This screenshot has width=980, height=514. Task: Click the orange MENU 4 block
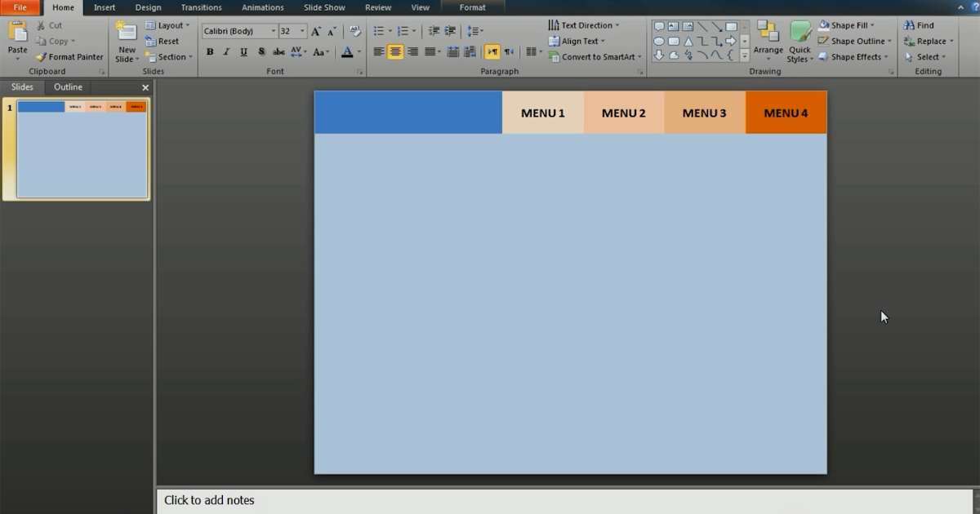pos(786,113)
